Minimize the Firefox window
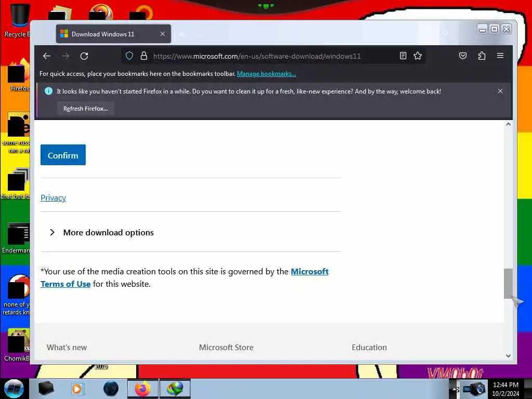Viewport: 532px width, 399px height. pos(482,30)
